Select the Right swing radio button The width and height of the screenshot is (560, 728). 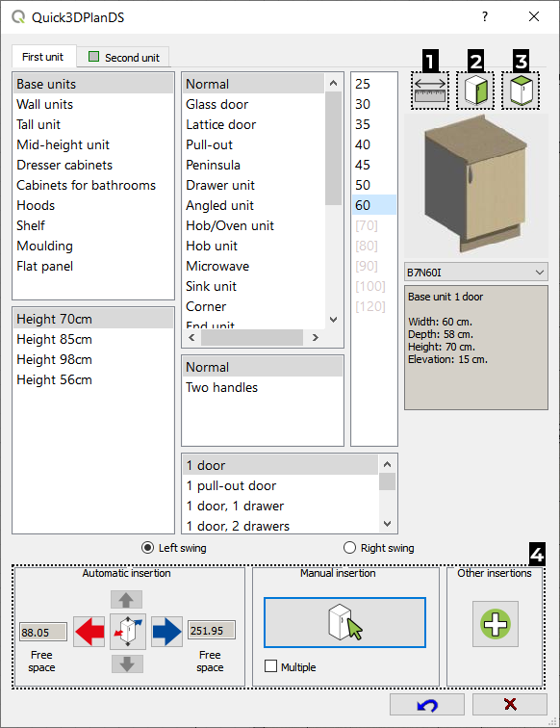pyautogui.click(x=349, y=548)
